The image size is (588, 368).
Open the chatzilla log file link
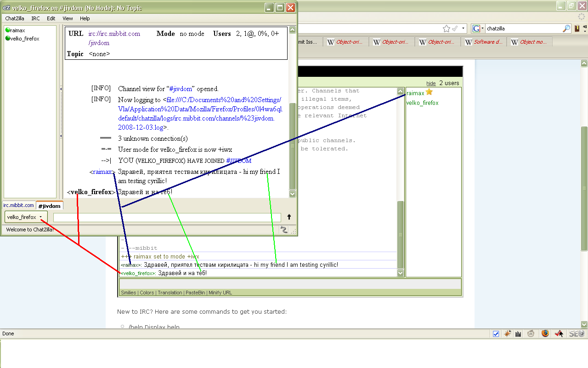[x=184, y=109]
